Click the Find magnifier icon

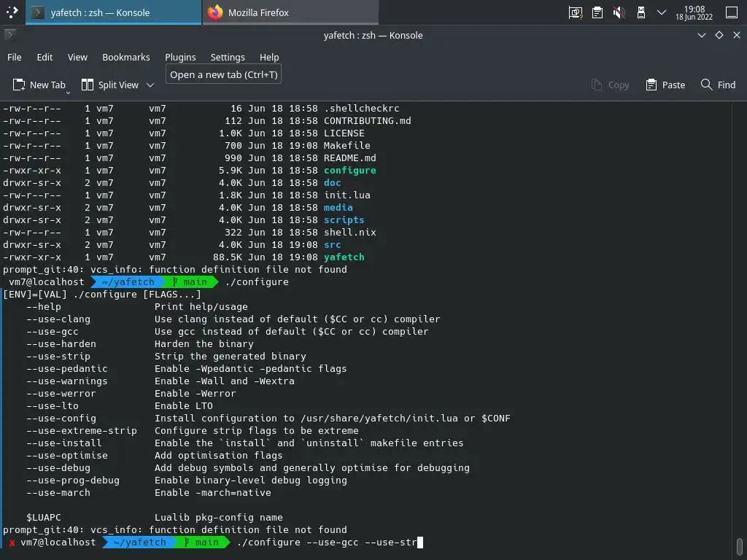pos(706,85)
